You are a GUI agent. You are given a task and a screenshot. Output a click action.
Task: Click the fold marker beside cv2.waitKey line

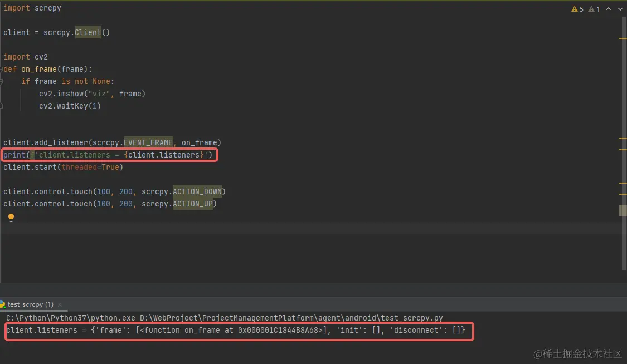point(2,106)
